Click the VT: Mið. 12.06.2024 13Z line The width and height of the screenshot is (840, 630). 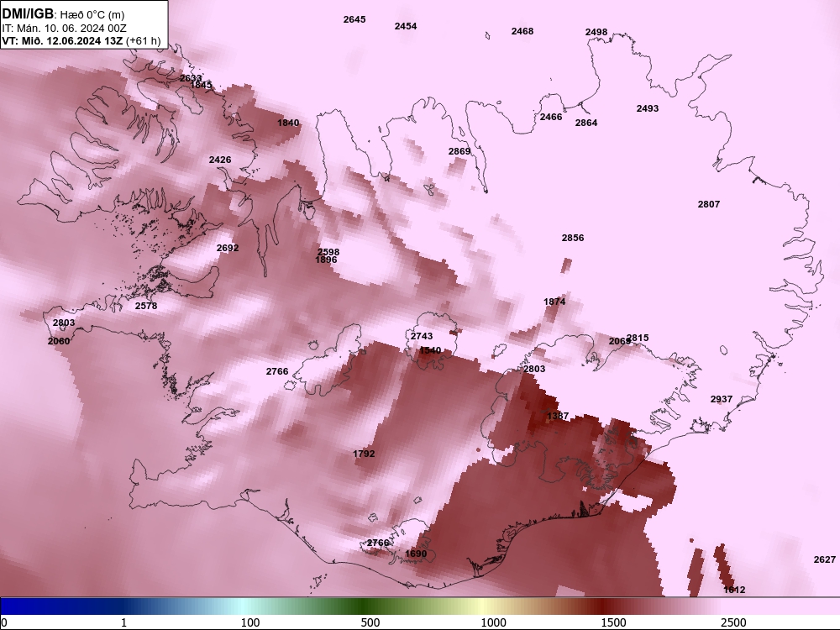81,40
